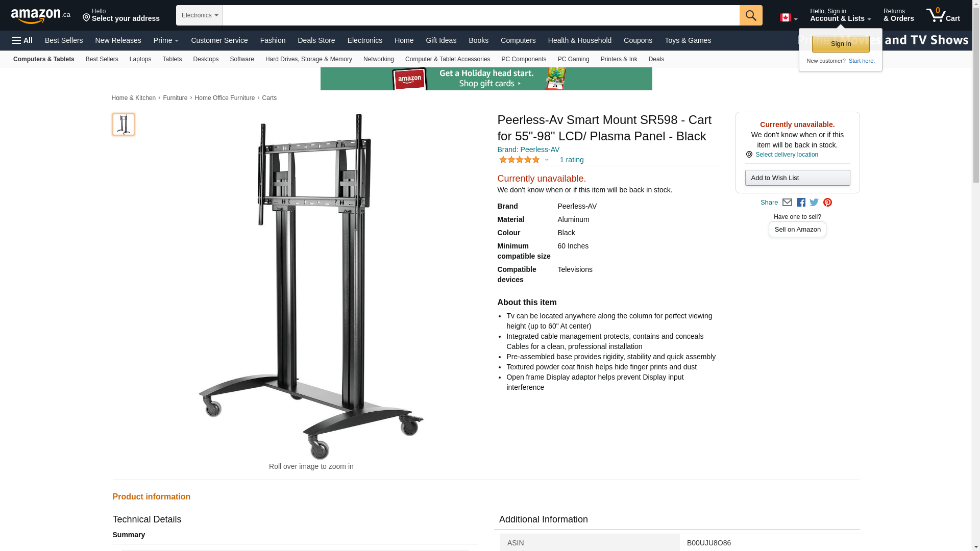Open the Brand: Peerless-AV link
The width and height of the screenshot is (980, 551).
(528, 149)
